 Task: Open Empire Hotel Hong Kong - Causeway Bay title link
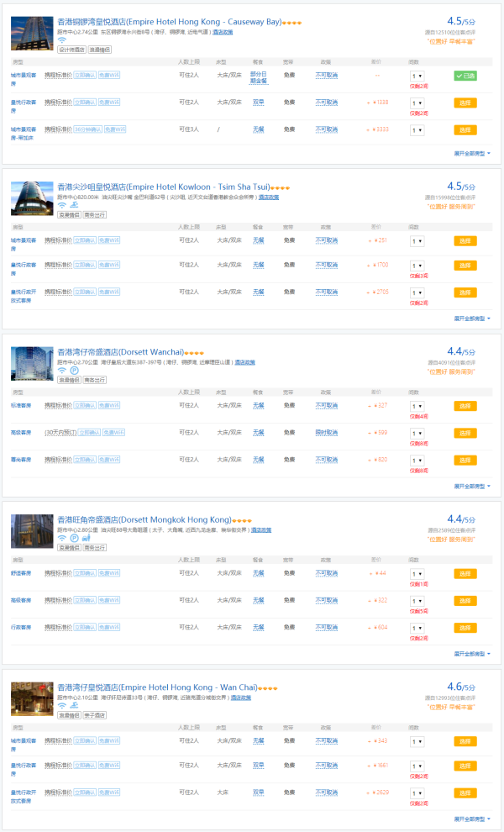(x=169, y=22)
